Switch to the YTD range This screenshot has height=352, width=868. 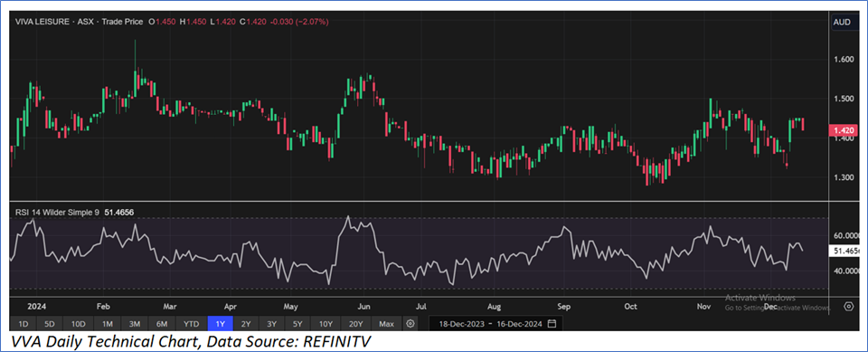pos(192,323)
